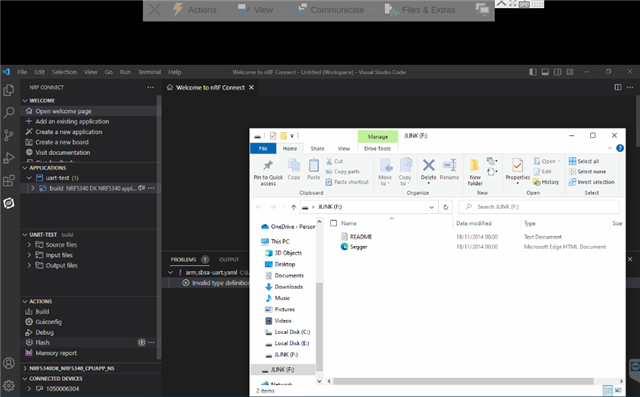Image resolution: width=640 pixels, height=397 pixels.
Task: Open Properties in the ribbon
Action: pyautogui.click(x=518, y=172)
